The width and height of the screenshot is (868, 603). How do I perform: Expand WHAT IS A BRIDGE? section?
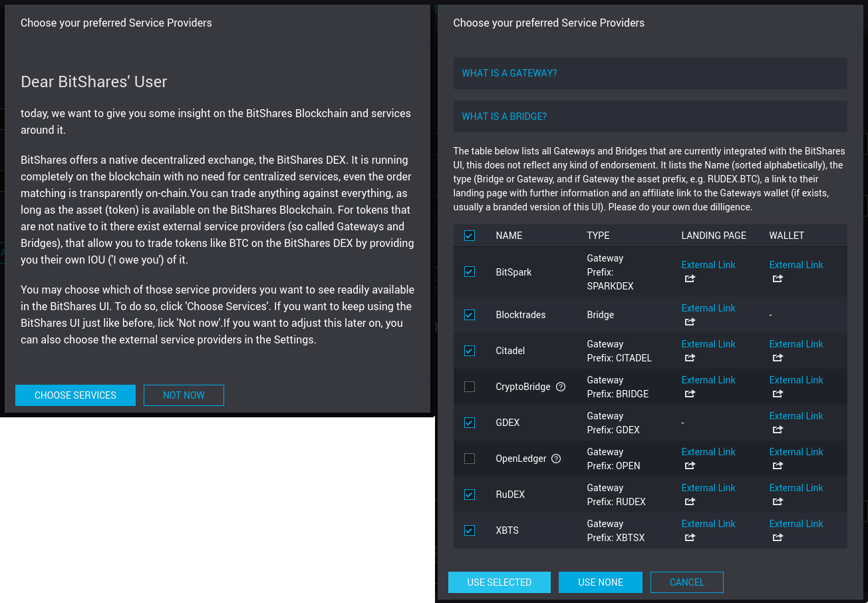[651, 116]
